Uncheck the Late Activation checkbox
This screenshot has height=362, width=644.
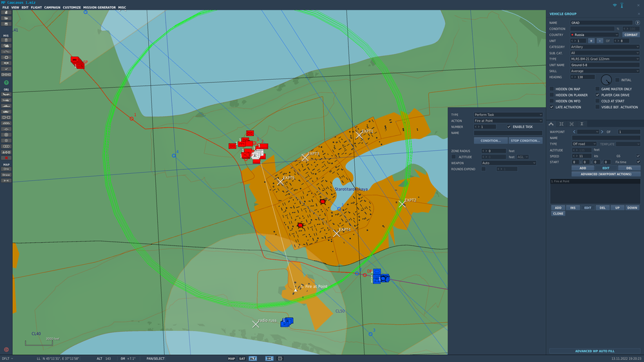pos(552,107)
